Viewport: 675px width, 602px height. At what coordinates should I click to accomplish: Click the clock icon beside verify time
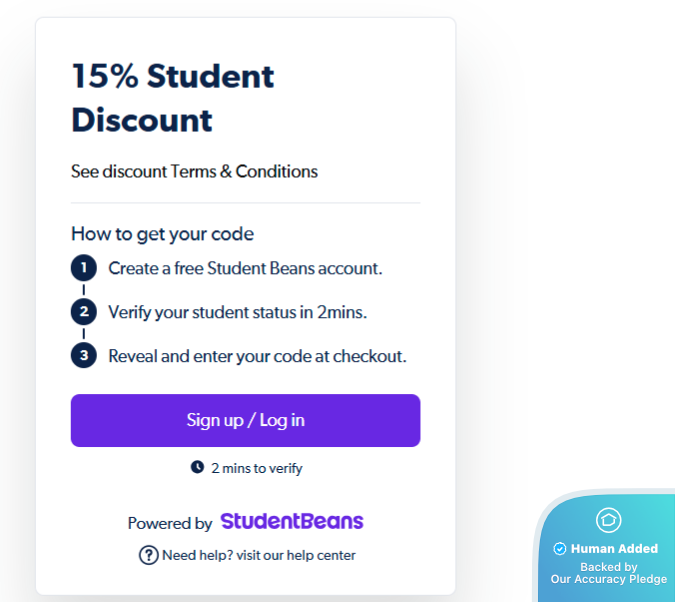(x=197, y=467)
